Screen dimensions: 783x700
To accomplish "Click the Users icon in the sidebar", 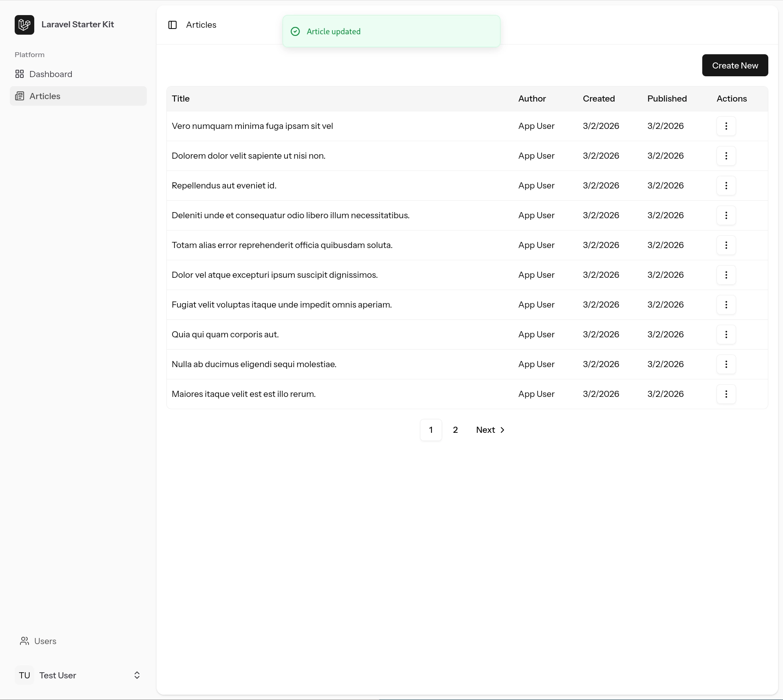I will (x=24, y=641).
